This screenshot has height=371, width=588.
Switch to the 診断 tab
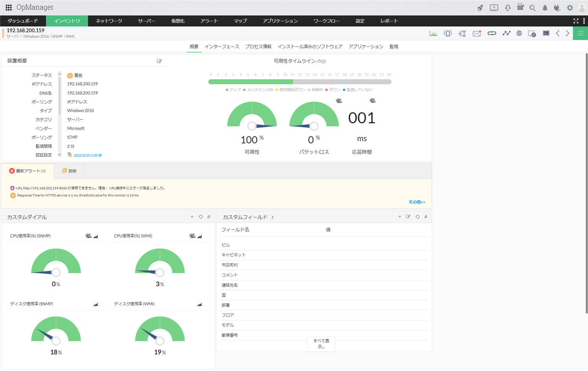[69, 171]
